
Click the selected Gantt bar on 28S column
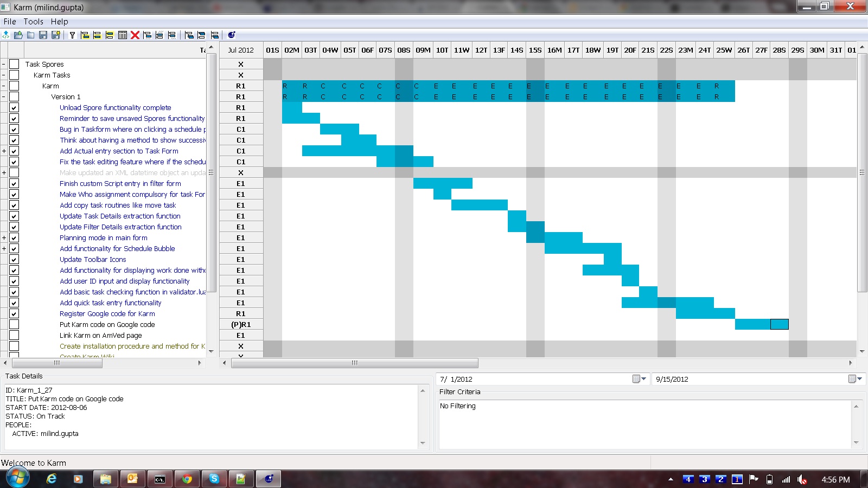[780, 324]
